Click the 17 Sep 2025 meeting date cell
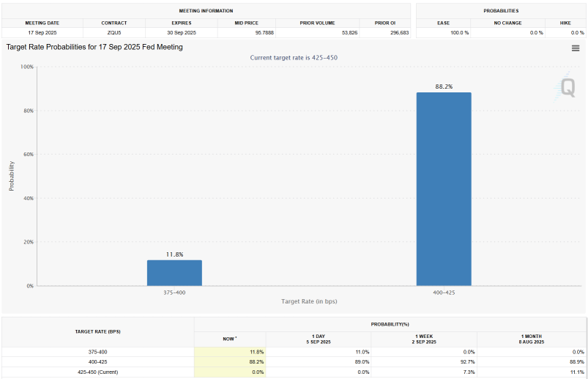Viewport: 588px width, 379px height. pyautogui.click(x=43, y=33)
